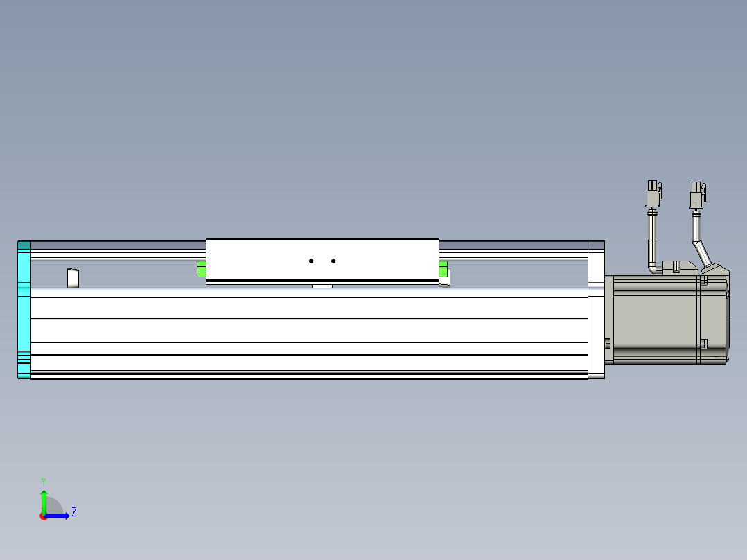Image resolution: width=747 pixels, height=560 pixels.
Task: Select the left cable connector plug on motor
Action: [x=653, y=194]
